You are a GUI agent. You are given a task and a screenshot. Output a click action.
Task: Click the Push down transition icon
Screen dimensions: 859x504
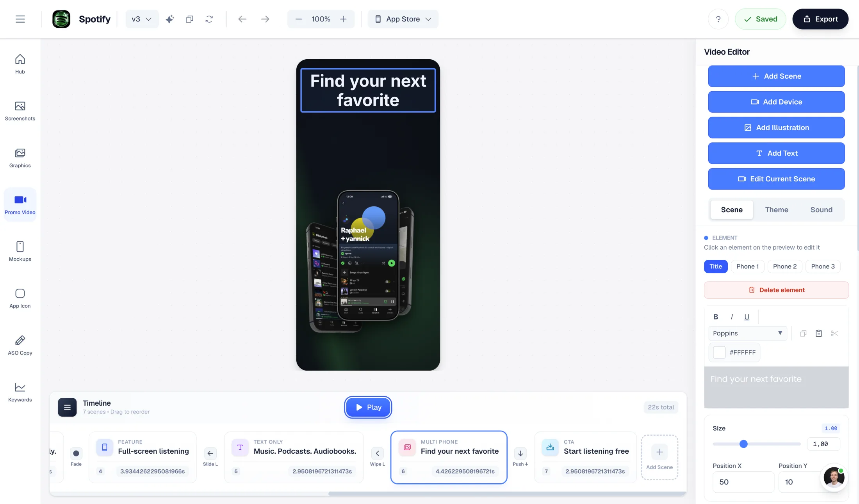[x=520, y=453]
